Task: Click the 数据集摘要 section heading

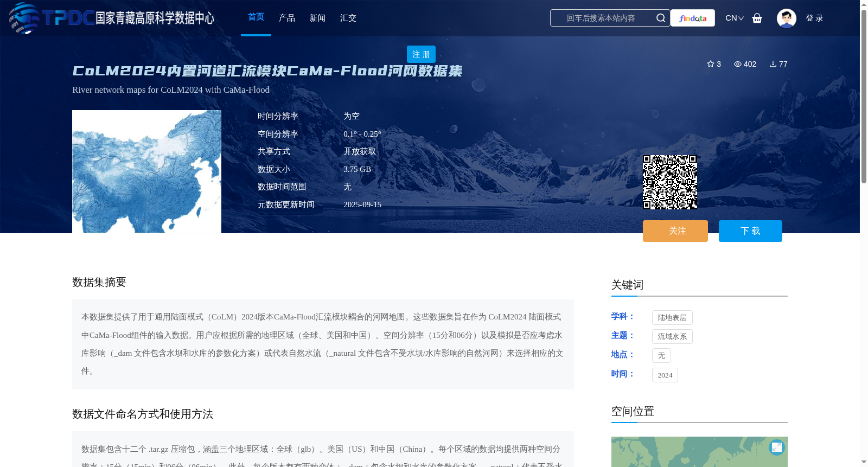Action: click(x=99, y=282)
